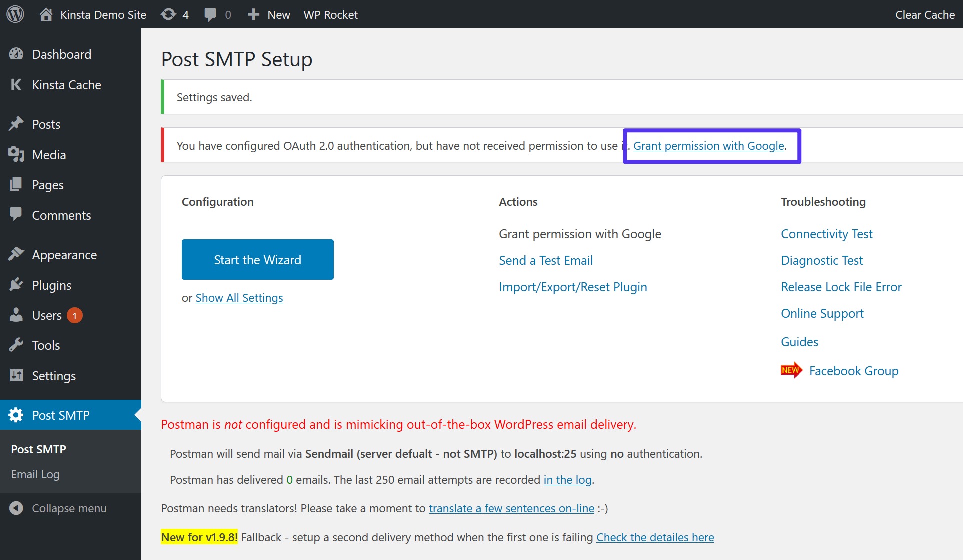Screen dimensions: 963x560
Task: Select Show All Settings option
Action: click(240, 297)
